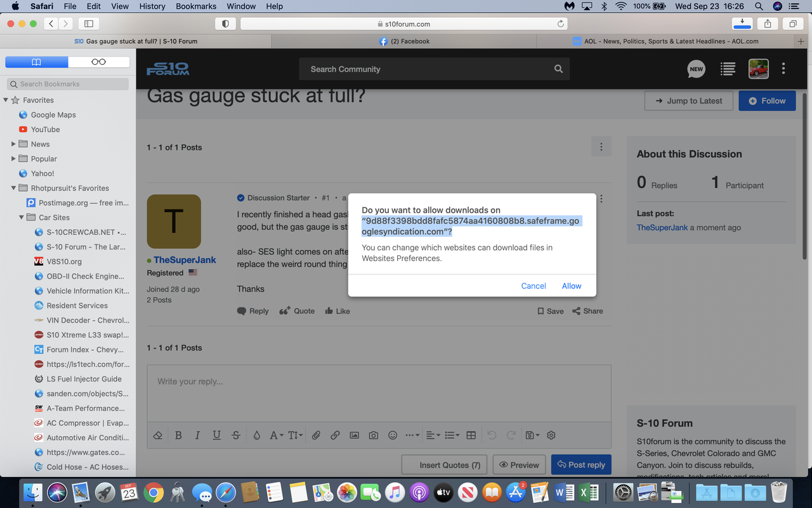Screen dimensions: 812x508
Task: Click the gear icon in the editor toolbar
Action: [551, 435]
